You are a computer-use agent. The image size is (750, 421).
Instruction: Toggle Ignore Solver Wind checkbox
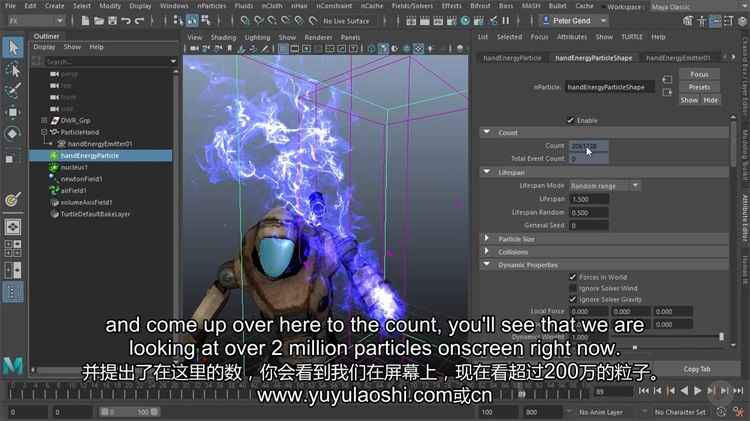[x=573, y=288]
